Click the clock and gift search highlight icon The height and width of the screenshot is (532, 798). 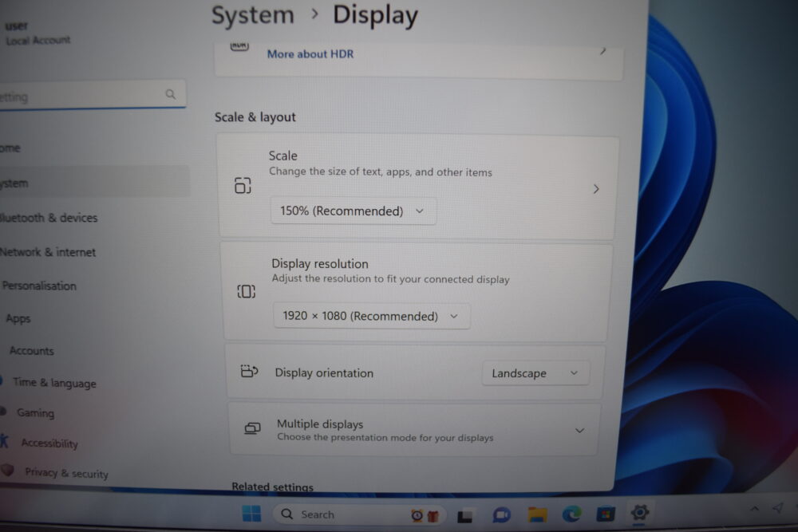click(x=425, y=516)
